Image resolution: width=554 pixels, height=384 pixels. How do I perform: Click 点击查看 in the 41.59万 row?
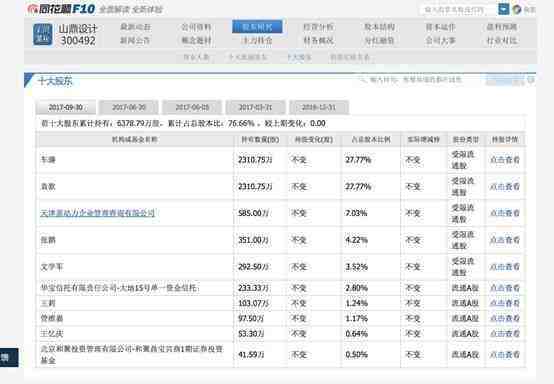click(505, 355)
